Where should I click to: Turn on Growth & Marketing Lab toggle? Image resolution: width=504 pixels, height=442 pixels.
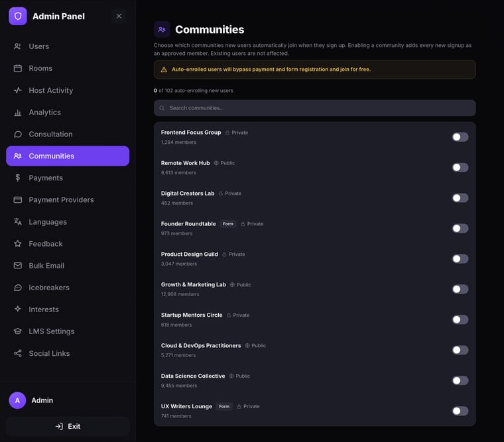[x=460, y=289]
